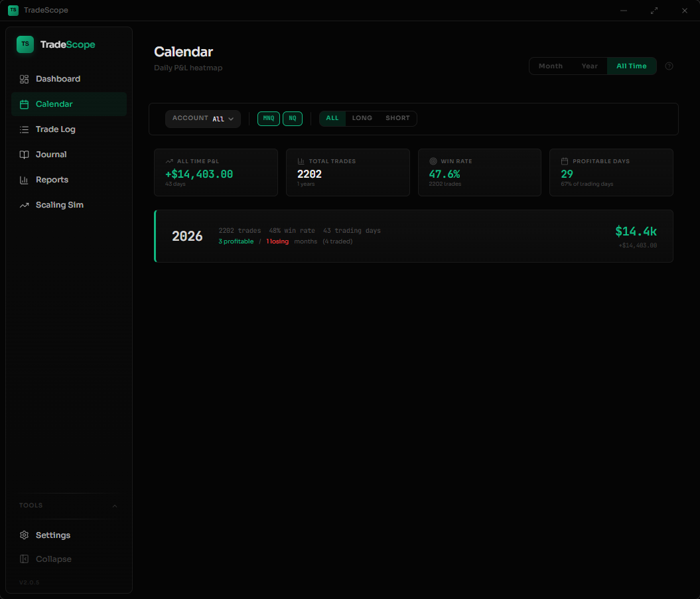Image resolution: width=700 pixels, height=599 pixels.
Task: Open the Journal book icon
Action: (x=24, y=154)
